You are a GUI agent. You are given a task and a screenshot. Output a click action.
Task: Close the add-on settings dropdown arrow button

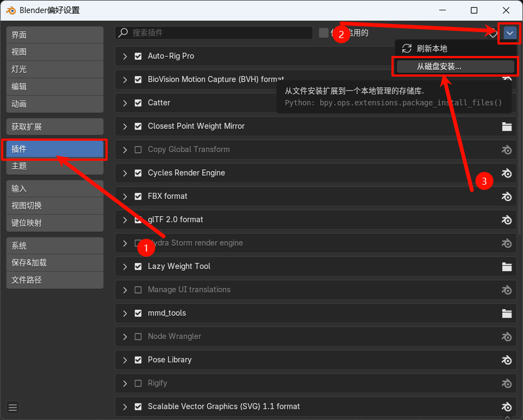[x=509, y=33]
